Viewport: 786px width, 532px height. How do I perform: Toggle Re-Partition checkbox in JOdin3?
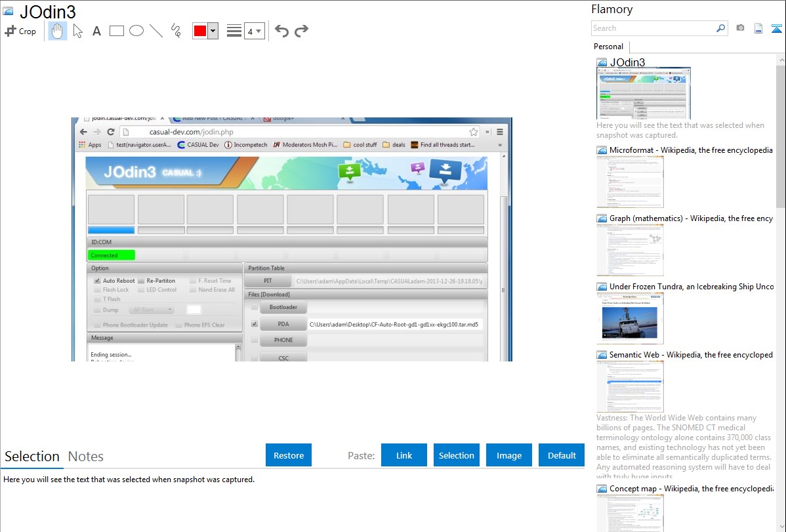click(x=141, y=281)
